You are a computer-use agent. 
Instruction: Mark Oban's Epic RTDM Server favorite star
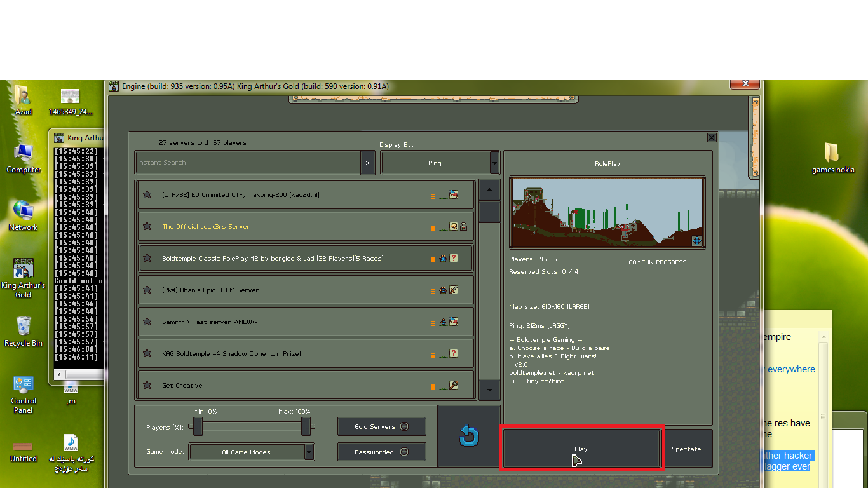(147, 290)
